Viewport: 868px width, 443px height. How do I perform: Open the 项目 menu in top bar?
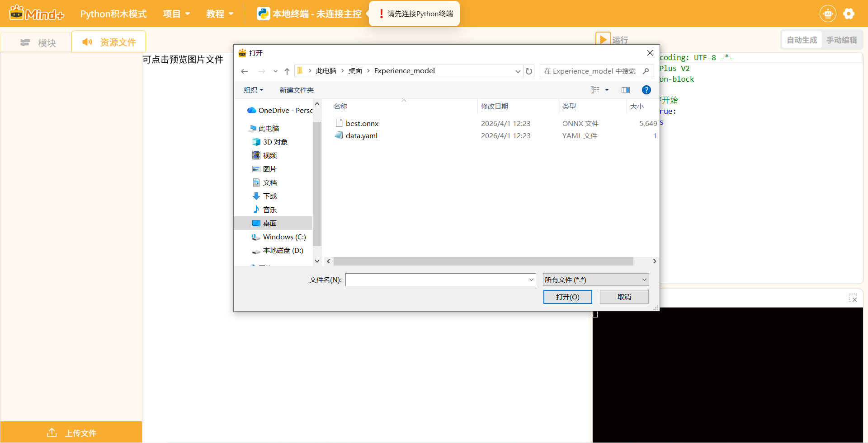coord(176,14)
